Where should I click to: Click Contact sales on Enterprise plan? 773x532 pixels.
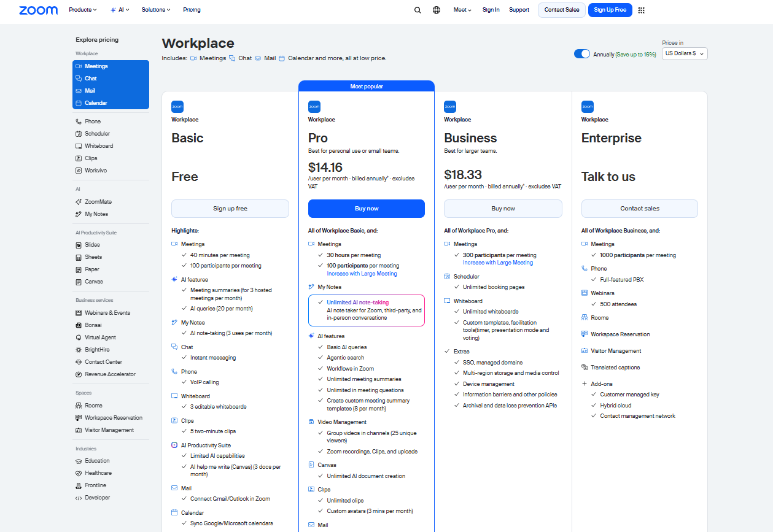click(x=640, y=209)
